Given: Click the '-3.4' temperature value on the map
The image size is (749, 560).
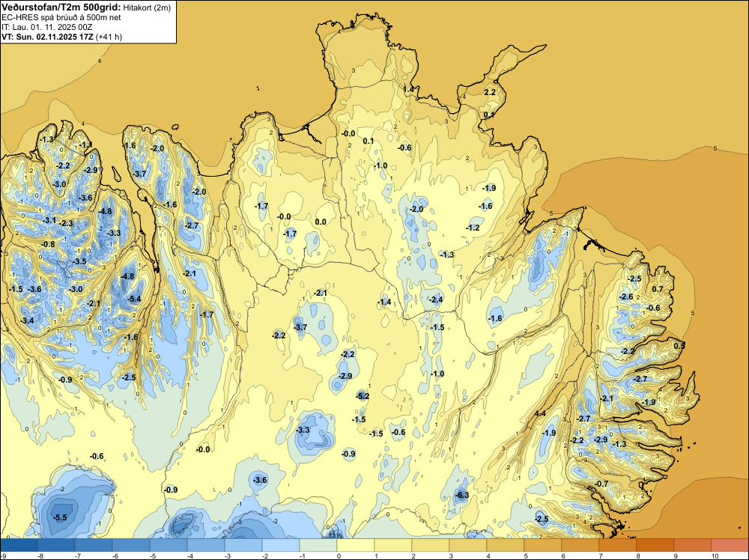Looking at the screenshot, I should (28, 320).
